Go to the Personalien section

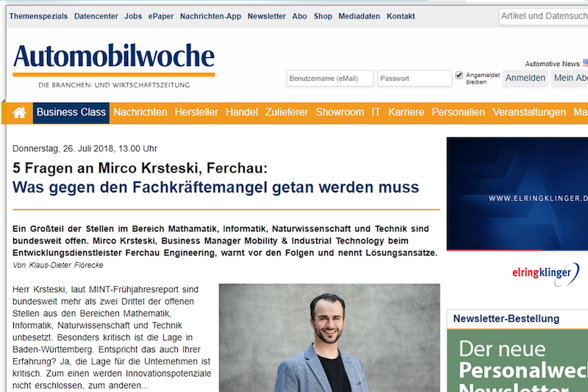click(x=458, y=112)
